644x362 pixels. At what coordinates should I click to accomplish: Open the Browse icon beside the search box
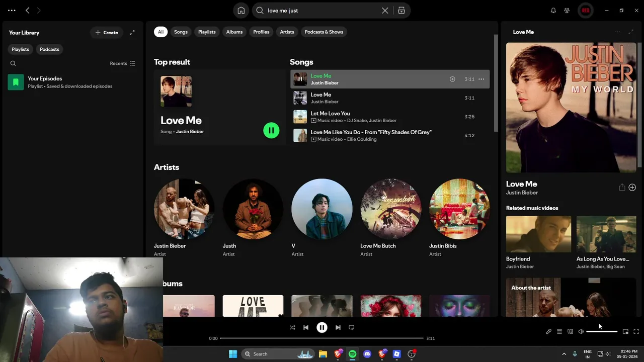tap(401, 11)
